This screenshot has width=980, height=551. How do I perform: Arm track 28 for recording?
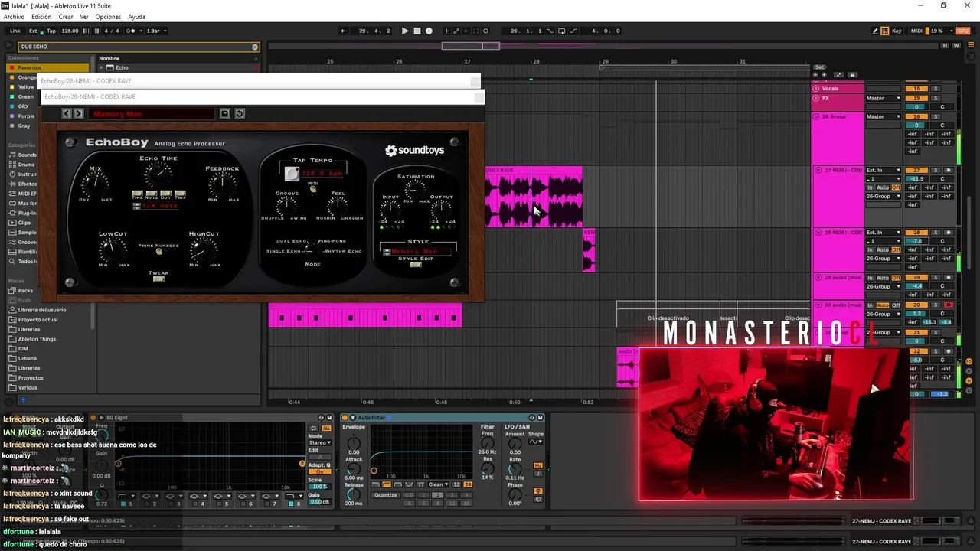949,232
